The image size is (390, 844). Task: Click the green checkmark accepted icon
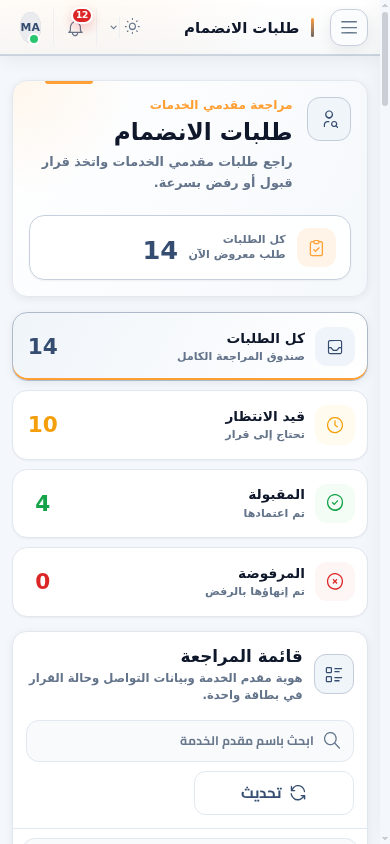pyautogui.click(x=335, y=503)
